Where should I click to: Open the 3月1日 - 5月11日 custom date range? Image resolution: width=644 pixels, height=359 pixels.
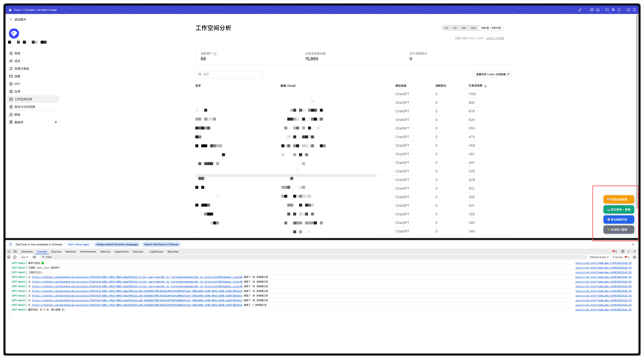click(x=491, y=28)
